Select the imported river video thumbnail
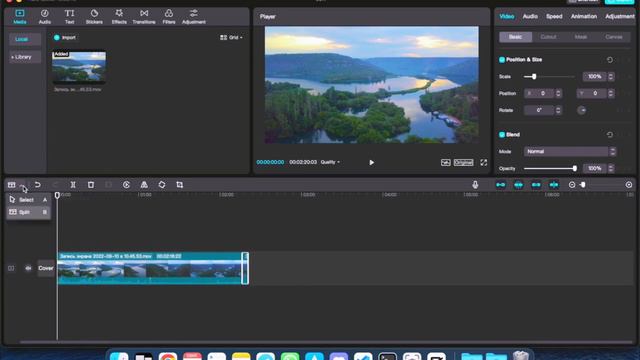 [x=79, y=67]
